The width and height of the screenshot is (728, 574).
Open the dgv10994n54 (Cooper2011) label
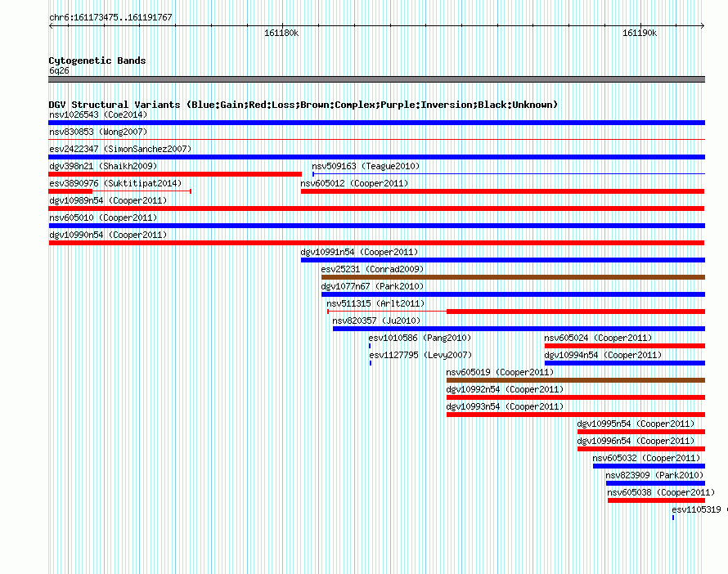click(603, 355)
